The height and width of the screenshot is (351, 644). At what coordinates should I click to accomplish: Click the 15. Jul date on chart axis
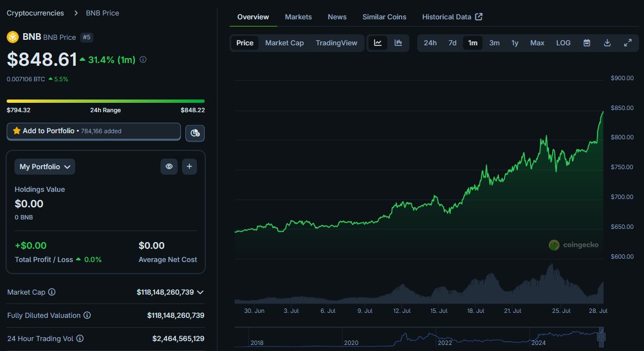click(x=439, y=311)
